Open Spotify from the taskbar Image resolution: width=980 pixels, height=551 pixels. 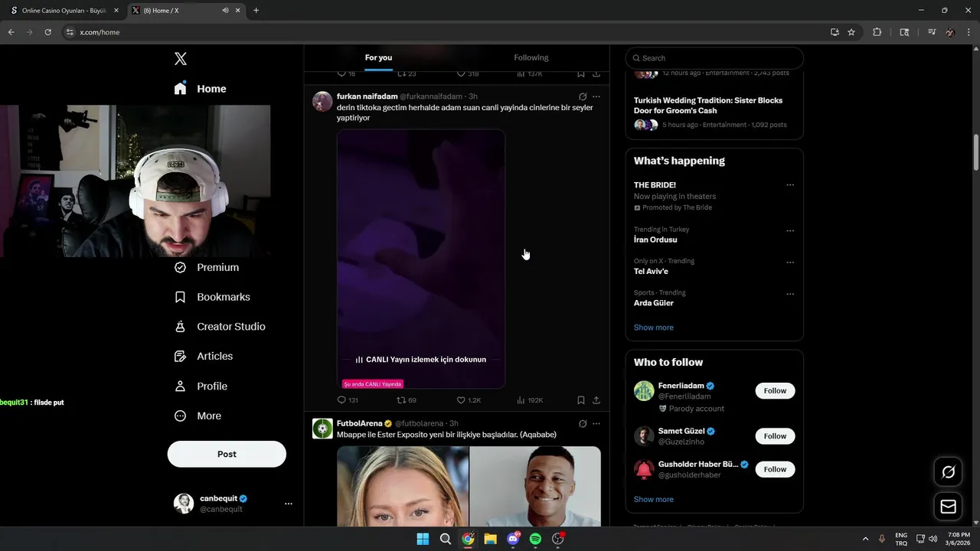[535, 539]
